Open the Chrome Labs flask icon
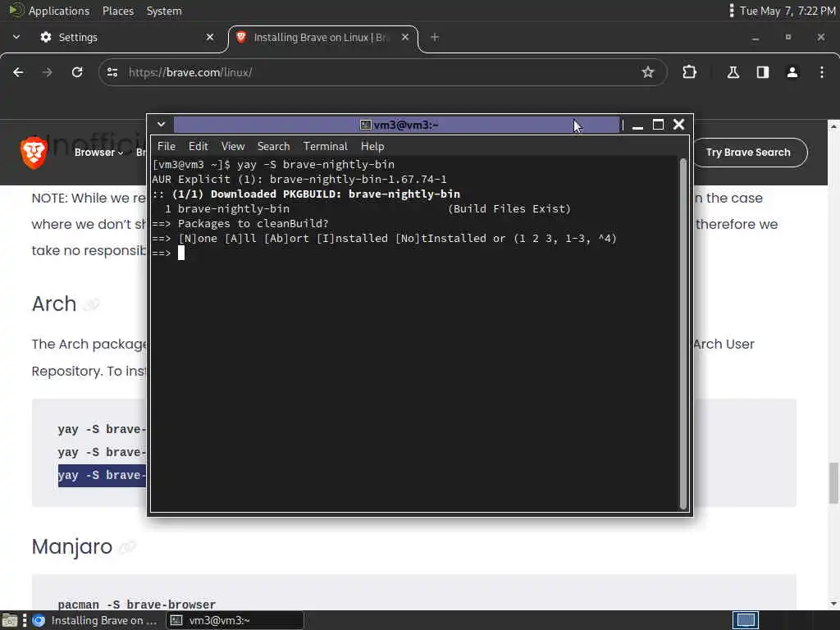This screenshot has width=840, height=630. pos(733,72)
